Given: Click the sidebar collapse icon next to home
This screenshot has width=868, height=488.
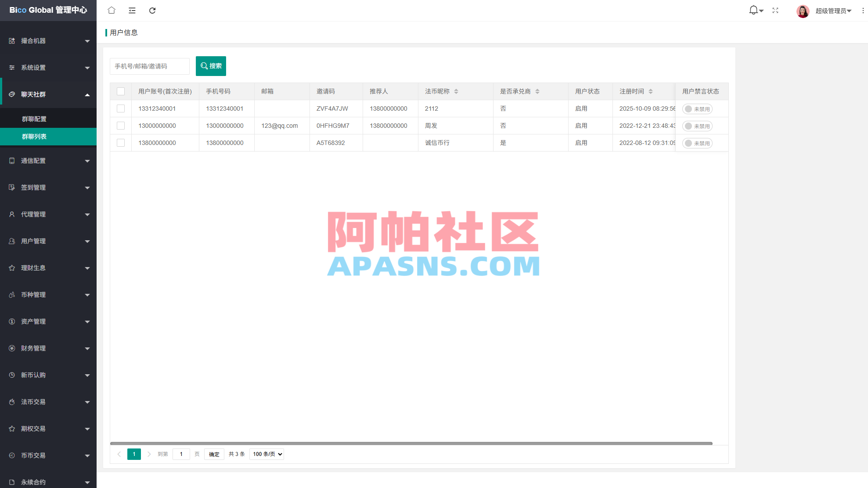Looking at the screenshot, I should tap(132, 10).
